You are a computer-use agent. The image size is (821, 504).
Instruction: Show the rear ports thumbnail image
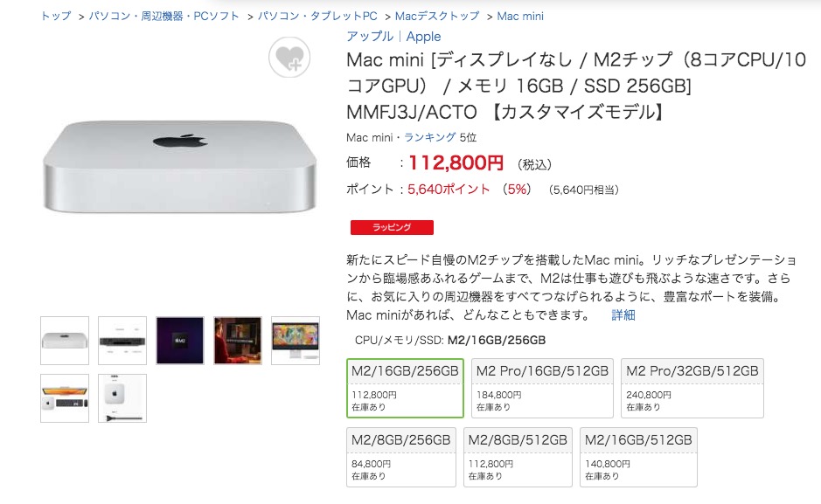coord(122,341)
